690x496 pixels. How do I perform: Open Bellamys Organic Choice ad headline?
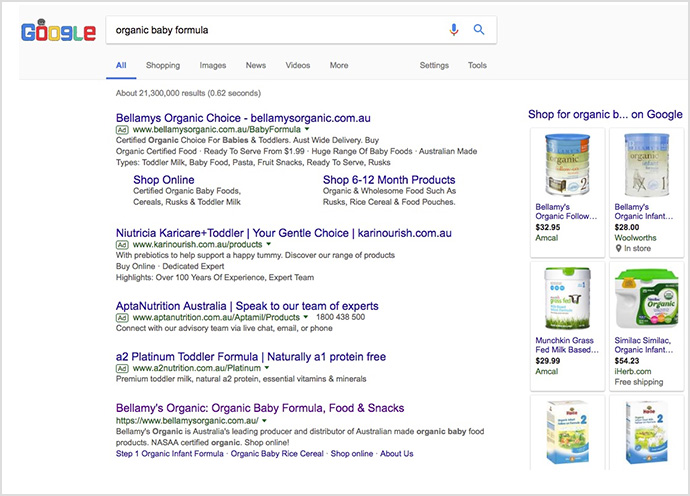click(x=243, y=118)
